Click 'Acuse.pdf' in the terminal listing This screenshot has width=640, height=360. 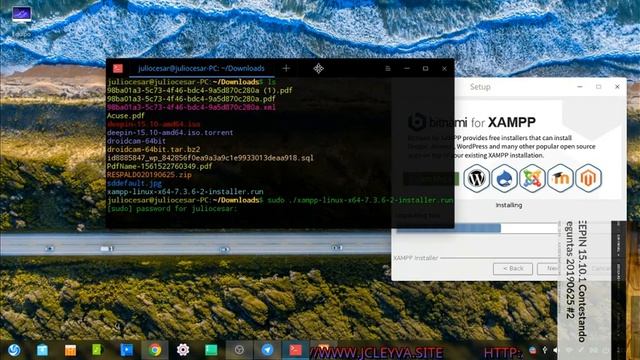(x=125, y=116)
